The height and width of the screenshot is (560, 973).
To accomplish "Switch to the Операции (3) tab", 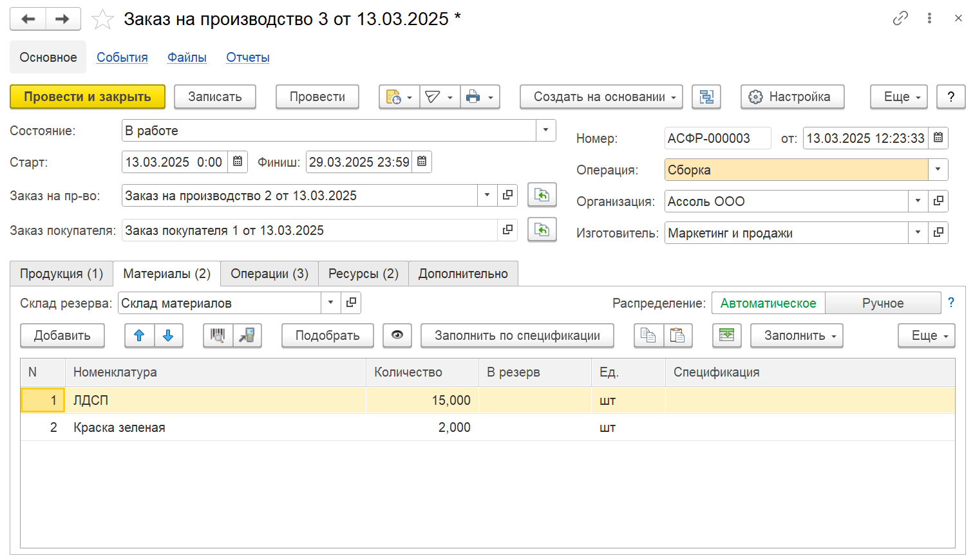I will click(269, 274).
